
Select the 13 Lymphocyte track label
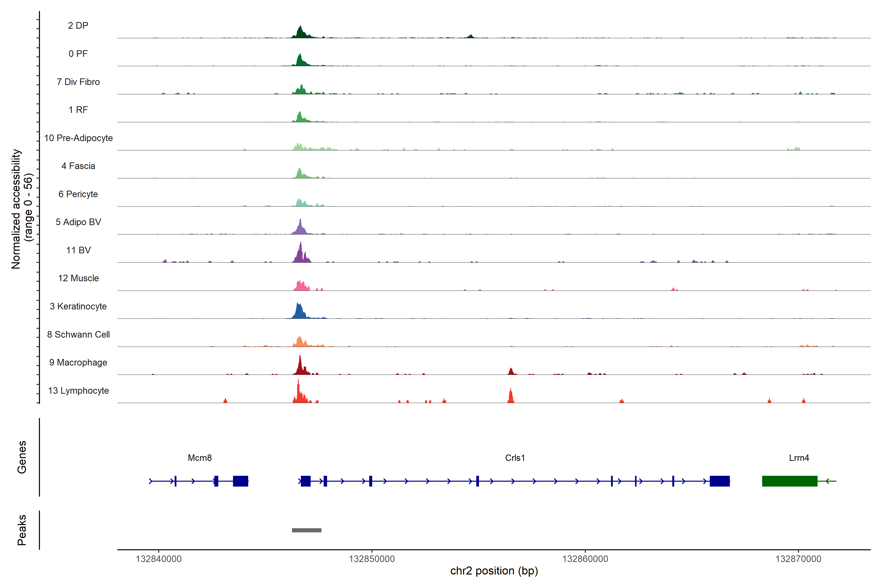tap(78, 390)
